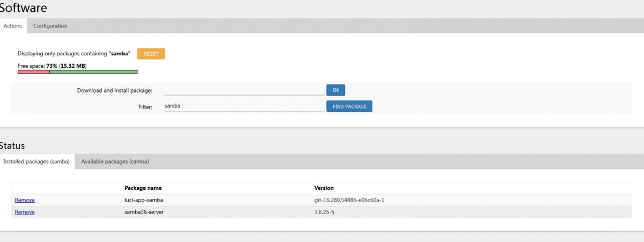Click the Displaying only packages containing text
The width and height of the screenshot is (644, 242).
click(x=74, y=54)
